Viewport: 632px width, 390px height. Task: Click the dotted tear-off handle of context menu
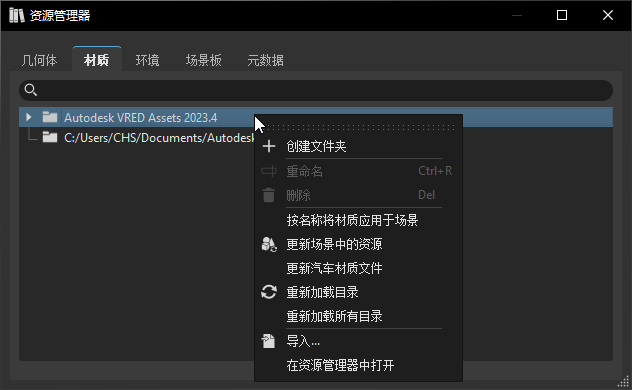point(358,127)
